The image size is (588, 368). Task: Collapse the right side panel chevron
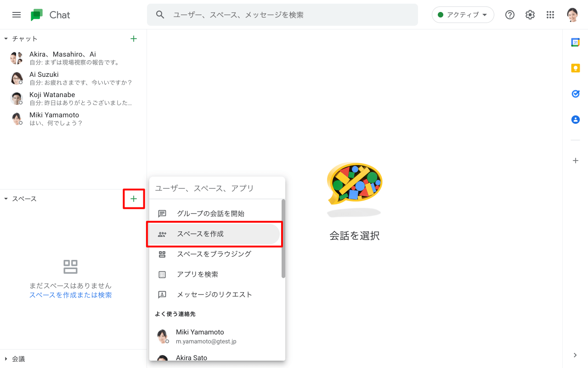point(575,355)
